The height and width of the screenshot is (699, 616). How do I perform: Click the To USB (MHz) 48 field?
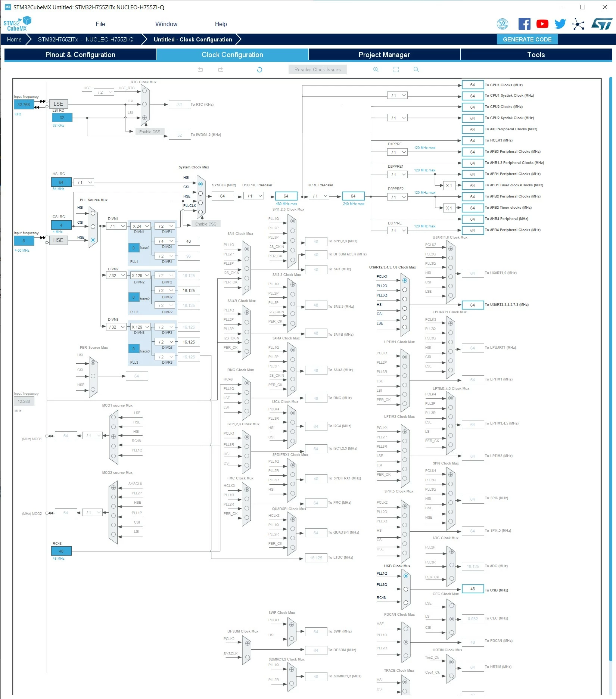473,589
